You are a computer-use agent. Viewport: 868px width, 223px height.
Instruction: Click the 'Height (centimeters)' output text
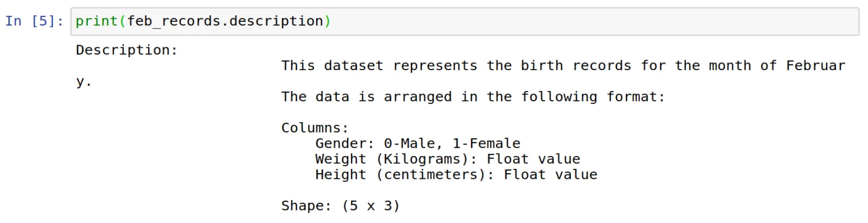pyautogui.click(x=405, y=175)
